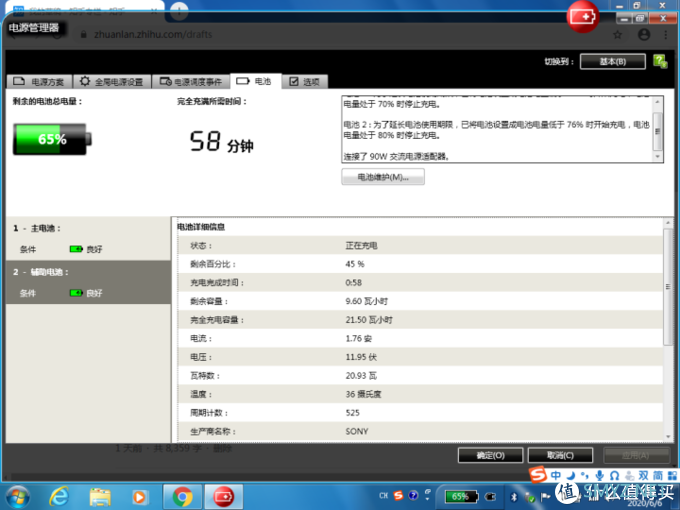Toggle Sogou 中 Chinese/English mode
Image resolution: width=680 pixels, height=510 pixels.
556,476
